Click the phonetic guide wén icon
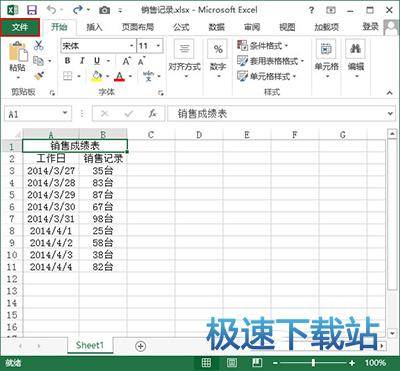400x371 pixels. 148,76
